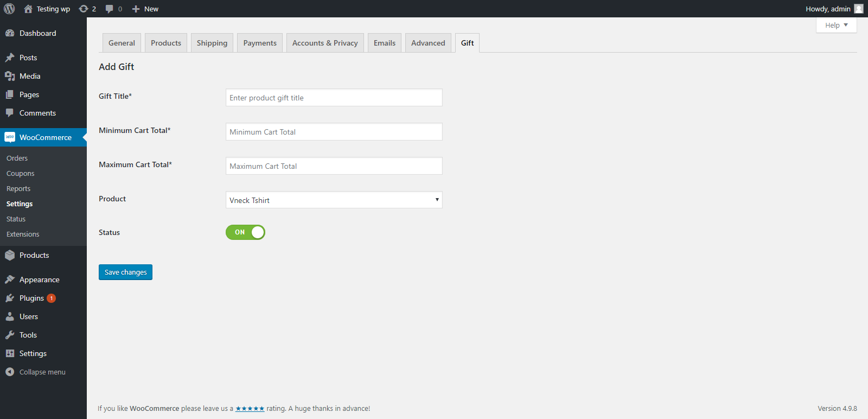The height and width of the screenshot is (419, 868).
Task: Click the Users person icon
Action: click(x=10, y=316)
